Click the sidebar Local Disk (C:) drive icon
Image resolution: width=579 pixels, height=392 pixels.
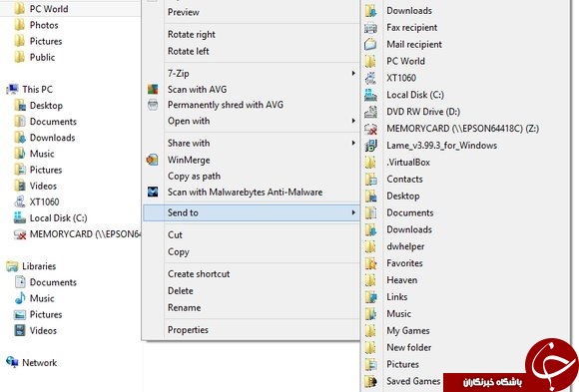click(20, 217)
